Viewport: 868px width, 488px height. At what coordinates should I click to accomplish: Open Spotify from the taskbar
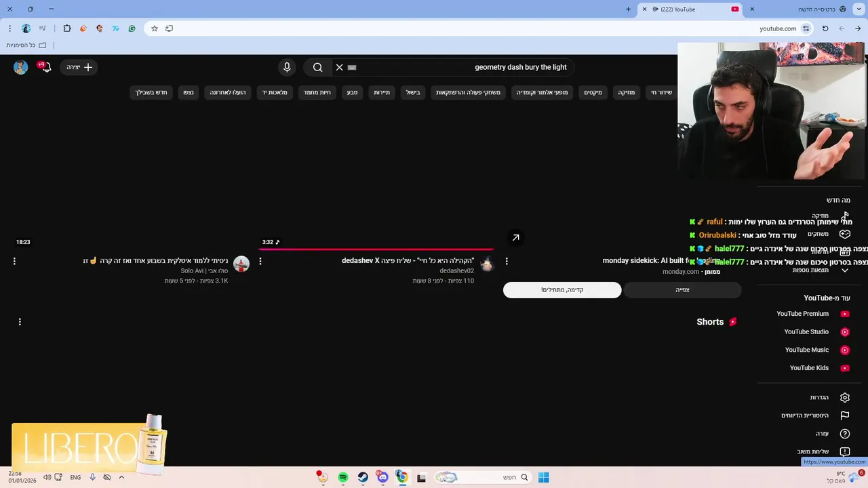click(x=343, y=478)
